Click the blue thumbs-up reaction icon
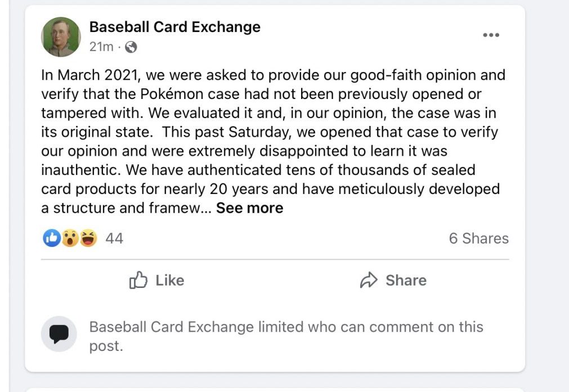This screenshot has height=392, width=569. pos(51,238)
